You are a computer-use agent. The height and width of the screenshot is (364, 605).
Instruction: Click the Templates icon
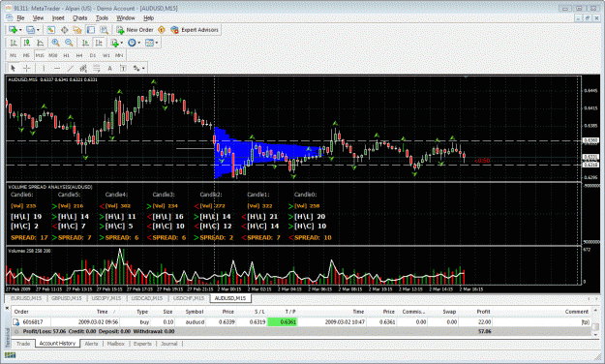(149, 43)
